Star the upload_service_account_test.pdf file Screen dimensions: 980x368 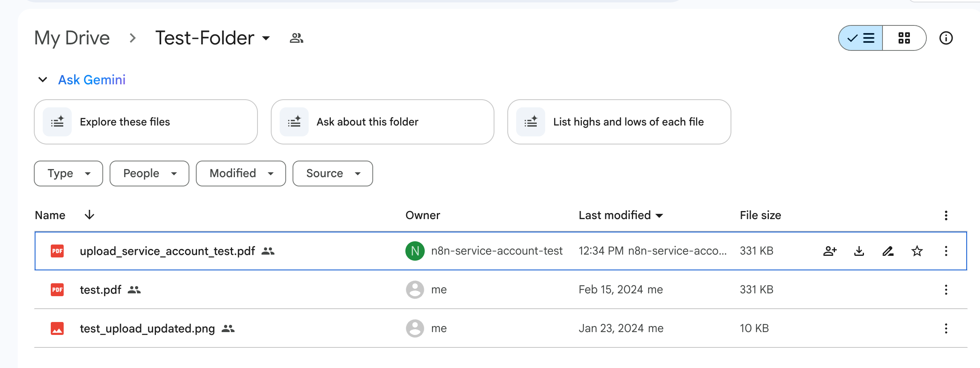point(917,251)
